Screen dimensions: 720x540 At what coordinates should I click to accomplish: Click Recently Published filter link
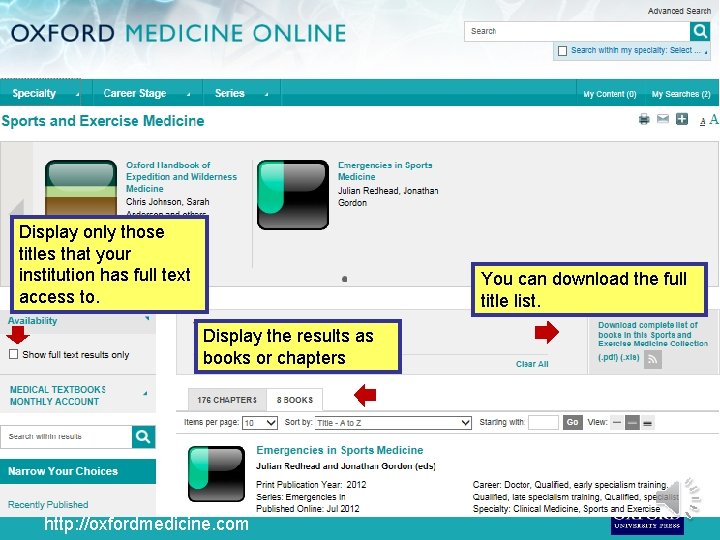click(48, 505)
